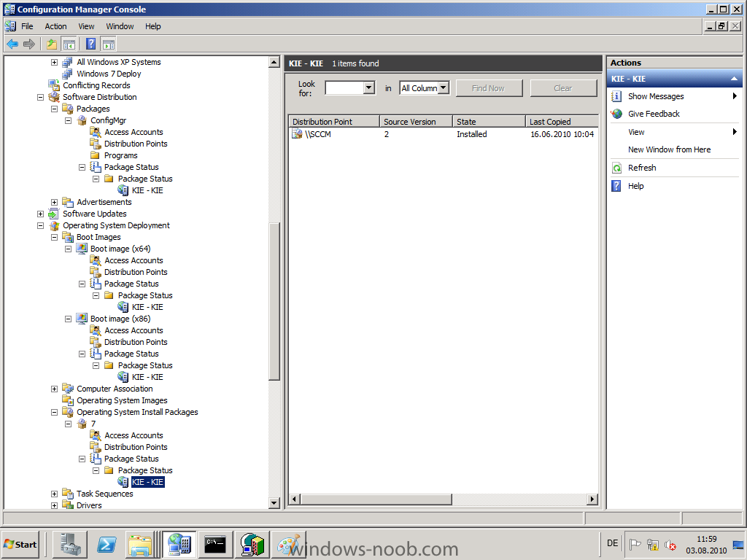The width and height of the screenshot is (747, 560).
Task: Click the '16.06.2010 10:04' Last Copied cell
Action: (x=562, y=134)
